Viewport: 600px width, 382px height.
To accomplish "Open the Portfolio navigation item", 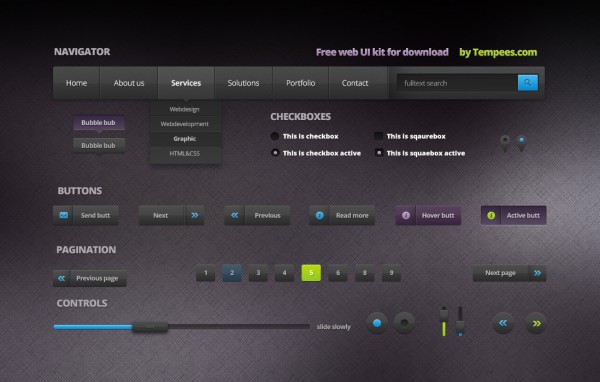I will 300,83.
